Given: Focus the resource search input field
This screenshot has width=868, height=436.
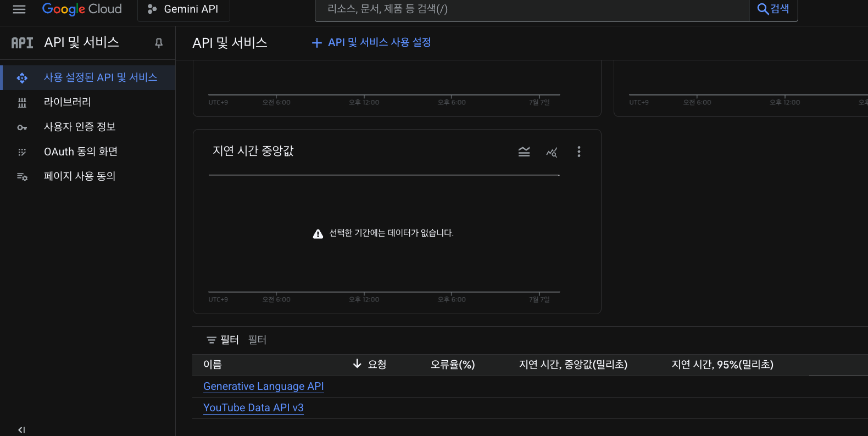Looking at the screenshot, I should point(532,9).
